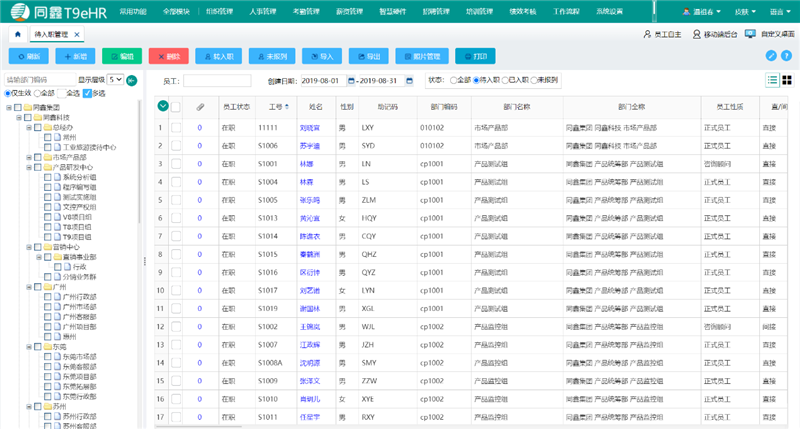Screen dimensions: 800x429
Task: Click the home icon tab
Action: [18, 34]
